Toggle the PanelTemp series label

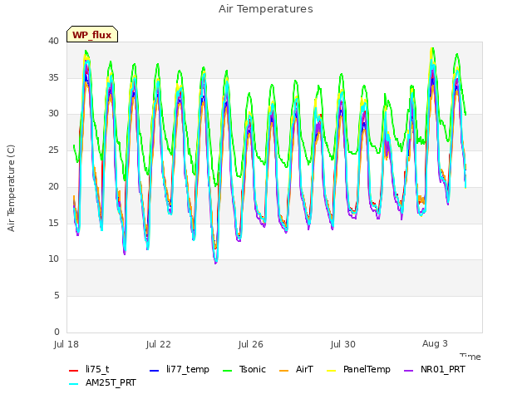tap(367, 369)
